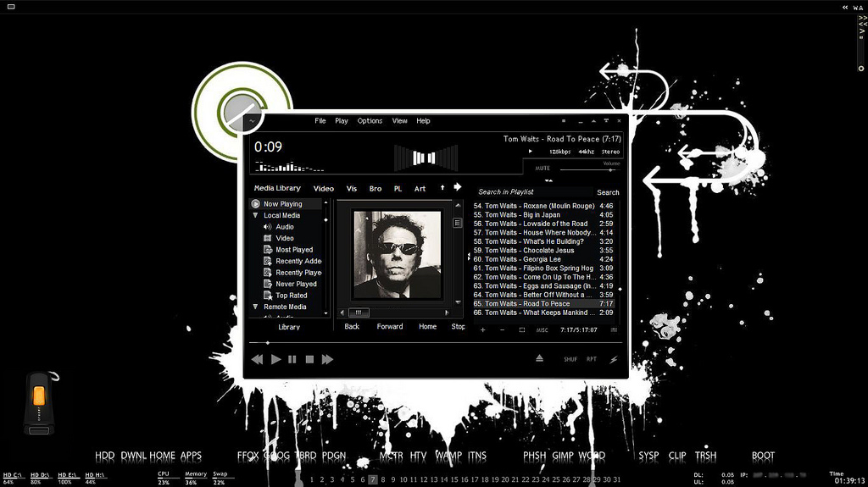Image resolution: width=868 pixels, height=487 pixels.
Task: Open the File menu
Action: pos(320,120)
